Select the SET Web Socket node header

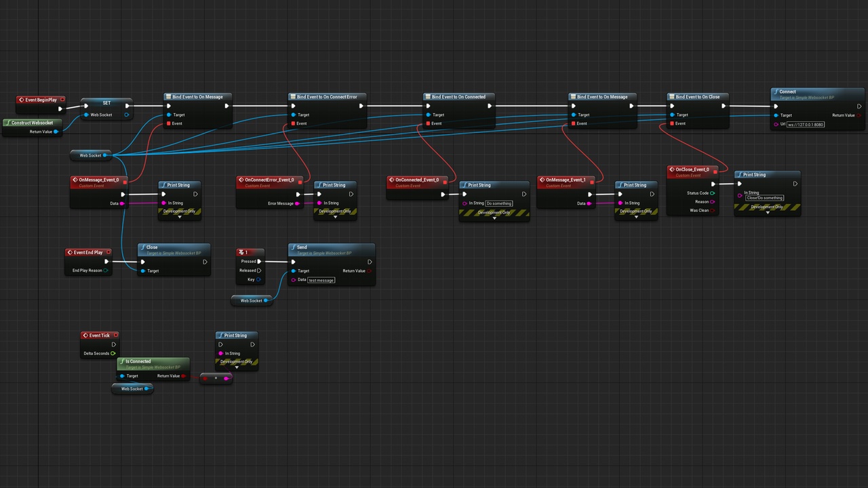(106, 103)
